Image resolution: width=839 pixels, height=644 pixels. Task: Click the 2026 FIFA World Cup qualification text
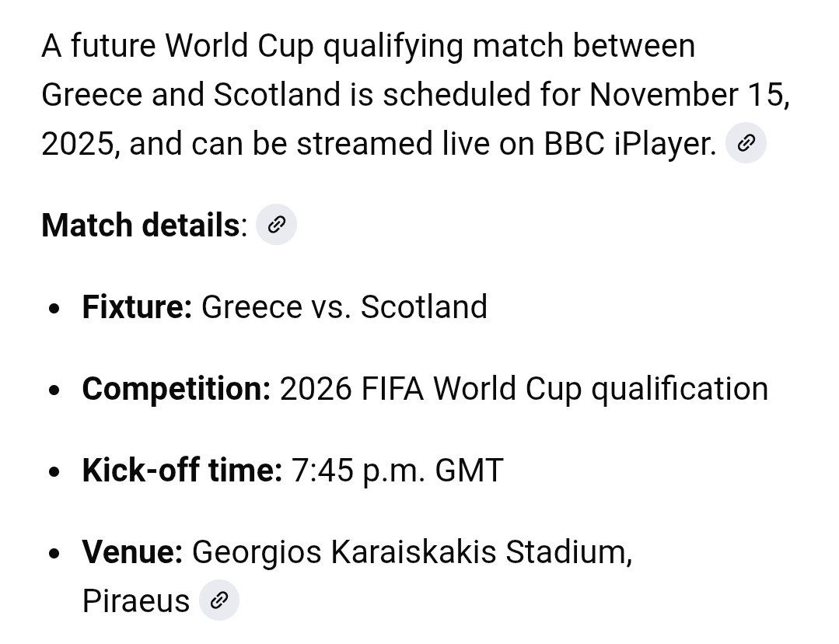pyautogui.click(x=524, y=389)
